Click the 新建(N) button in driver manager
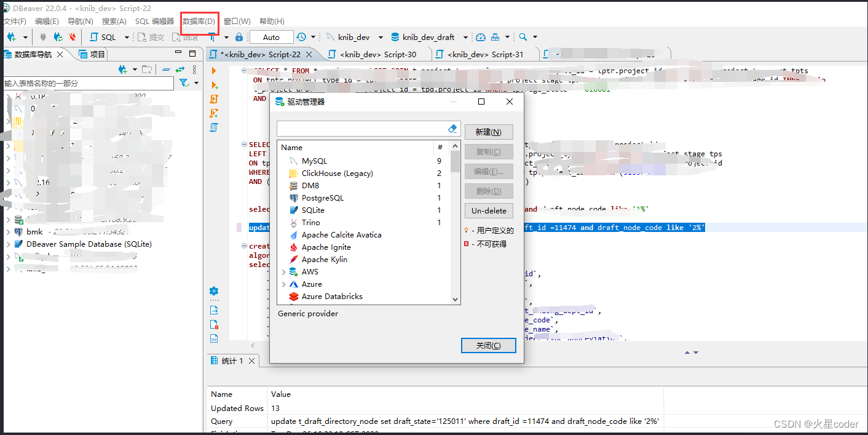This screenshot has width=868, height=435. pos(489,132)
